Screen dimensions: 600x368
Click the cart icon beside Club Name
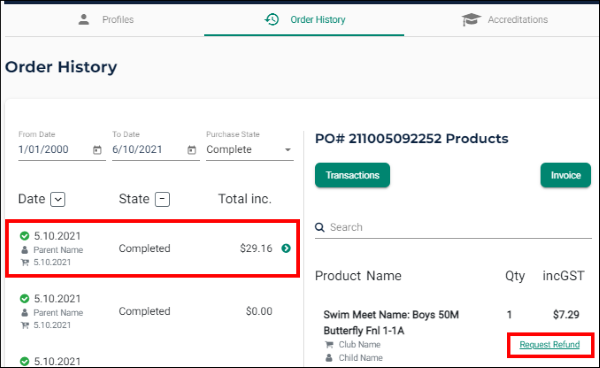coord(329,345)
